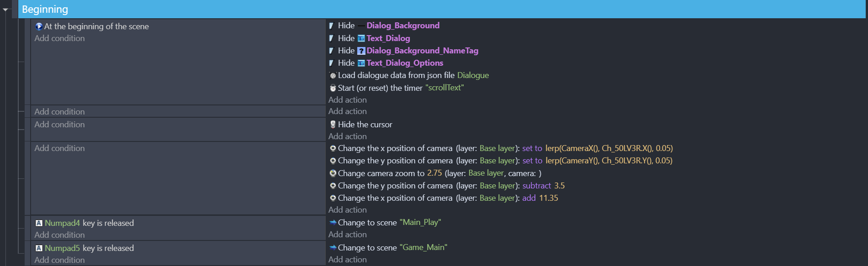Click the camera zoom action icon
This screenshot has height=266, width=868.
tap(333, 173)
